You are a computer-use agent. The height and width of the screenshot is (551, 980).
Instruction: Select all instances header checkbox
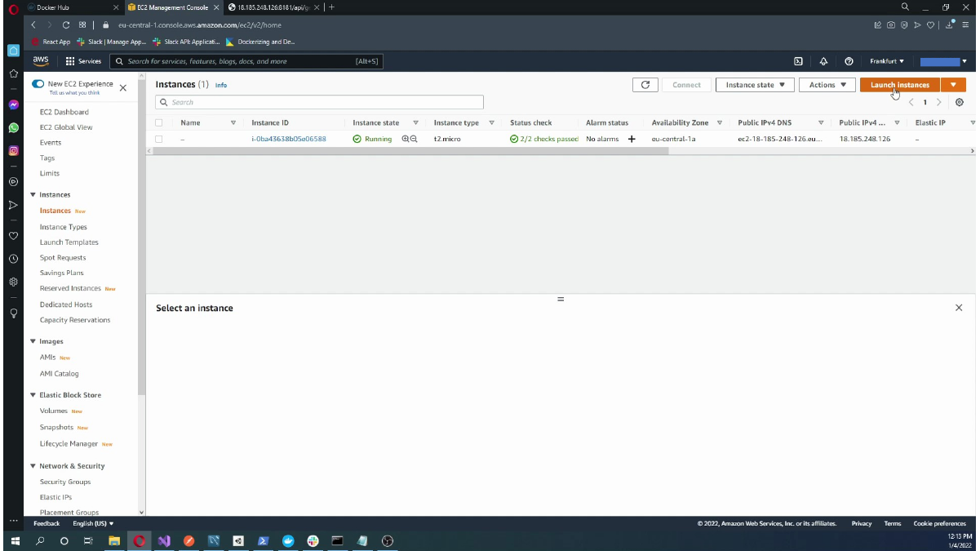(159, 122)
